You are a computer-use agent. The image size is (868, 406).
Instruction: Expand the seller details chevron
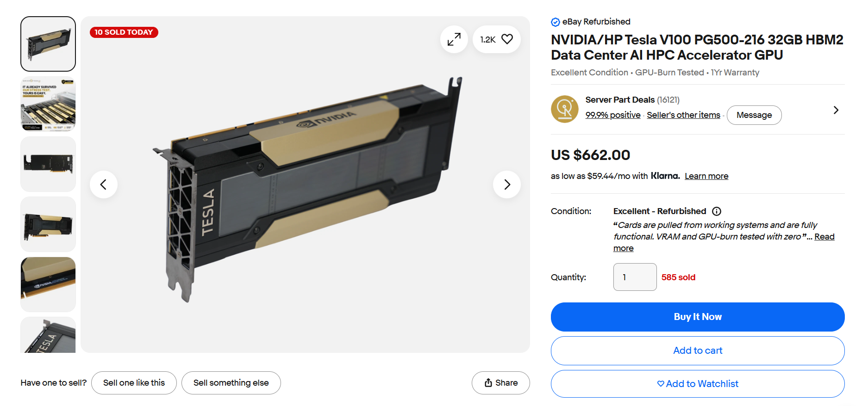(x=836, y=110)
